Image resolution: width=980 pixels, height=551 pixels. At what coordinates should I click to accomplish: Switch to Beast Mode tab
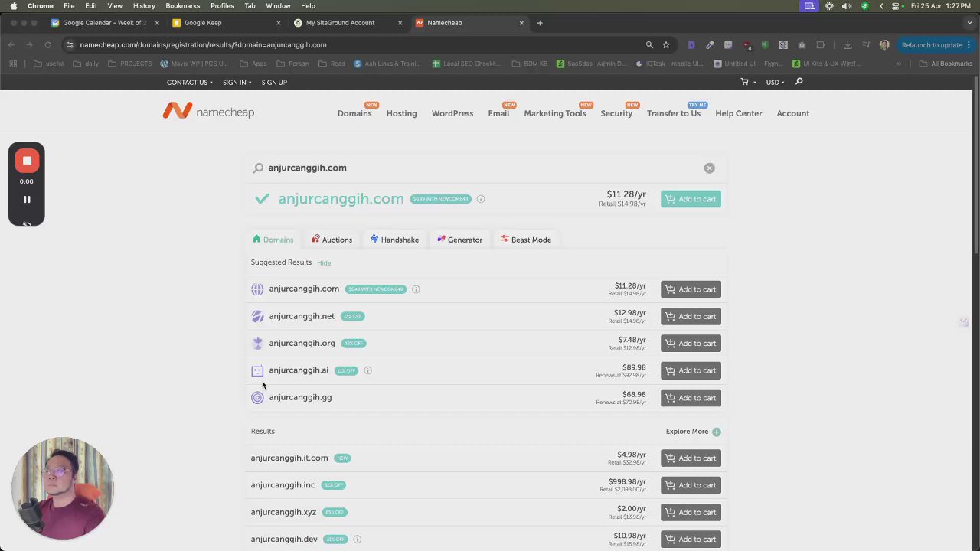[525, 240]
